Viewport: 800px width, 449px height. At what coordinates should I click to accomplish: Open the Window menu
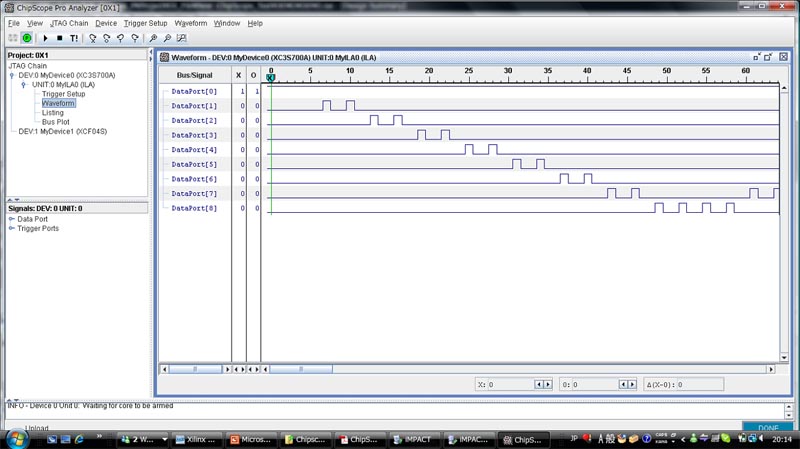pyautogui.click(x=227, y=23)
